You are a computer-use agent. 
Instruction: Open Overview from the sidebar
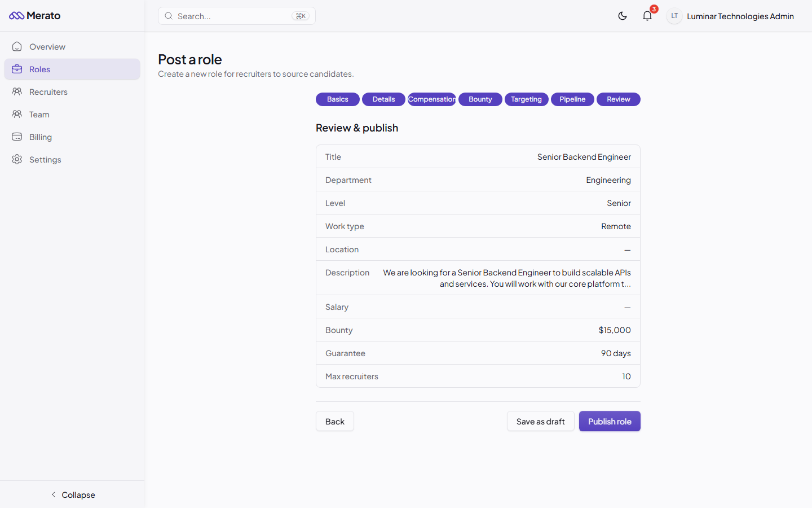(47, 47)
